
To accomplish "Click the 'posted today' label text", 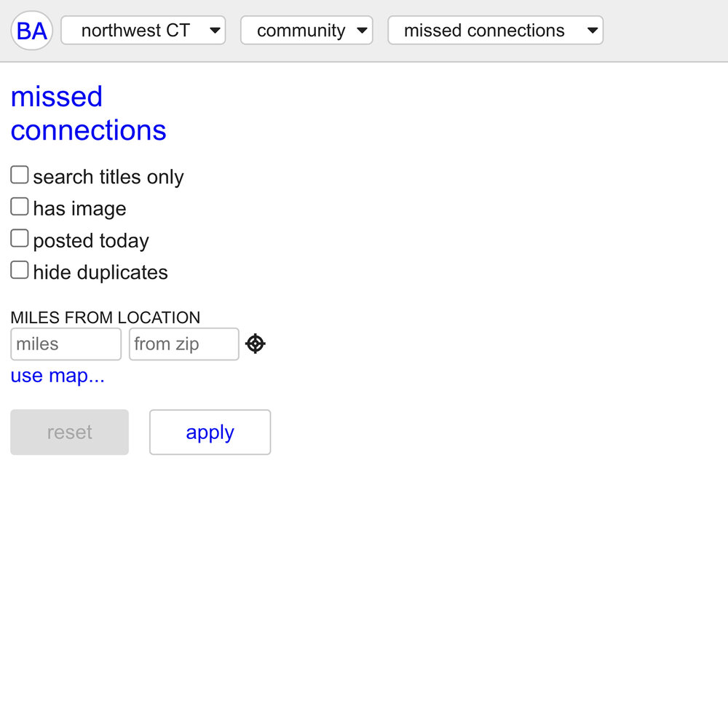I will [x=91, y=241].
